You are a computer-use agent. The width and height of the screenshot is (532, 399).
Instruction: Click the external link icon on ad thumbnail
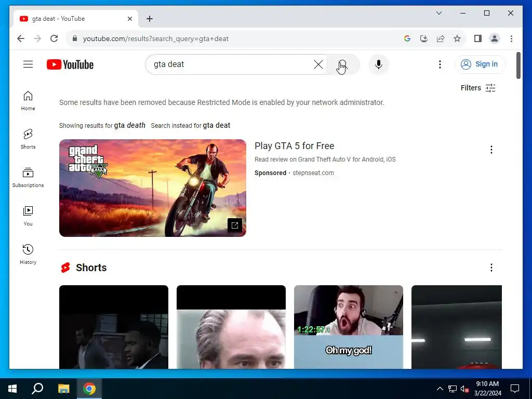(x=235, y=225)
